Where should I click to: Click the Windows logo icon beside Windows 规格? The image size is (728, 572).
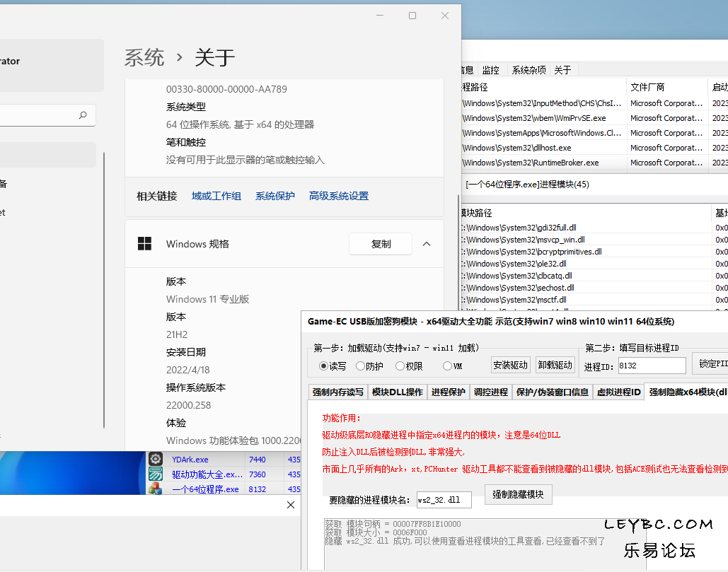tap(144, 243)
